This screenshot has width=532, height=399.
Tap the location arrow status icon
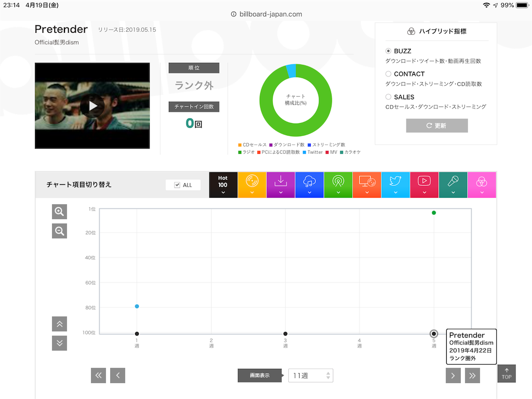click(495, 5)
